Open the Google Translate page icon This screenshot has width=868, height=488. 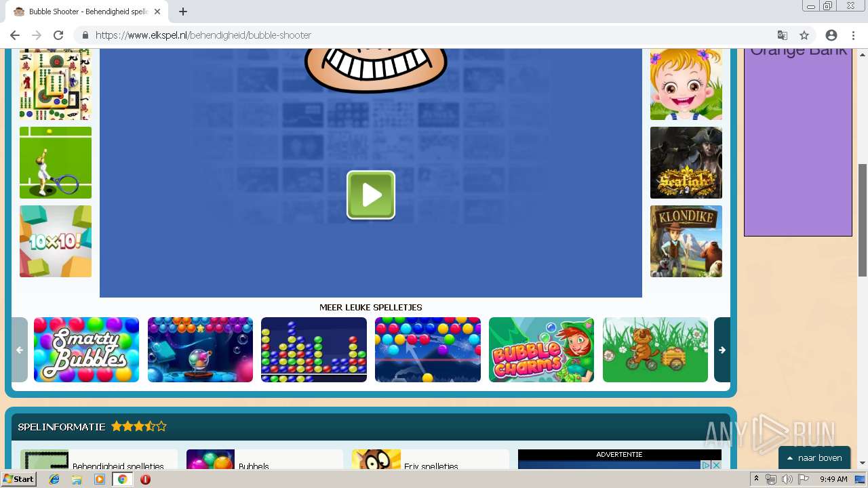pos(783,35)
